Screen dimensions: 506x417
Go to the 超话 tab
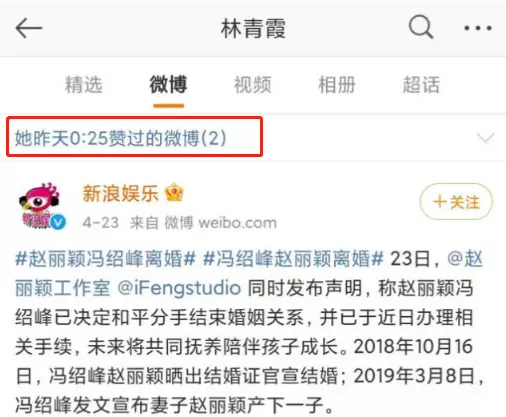421,84
